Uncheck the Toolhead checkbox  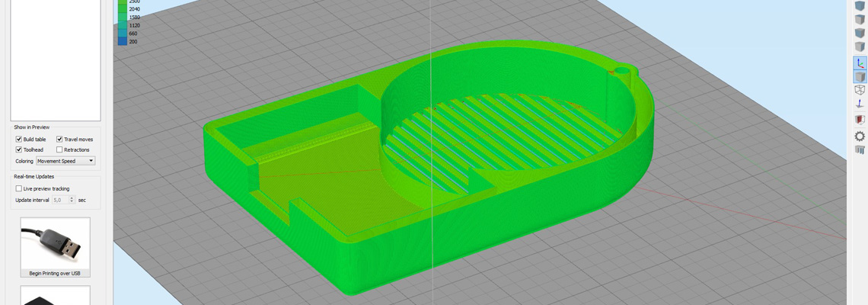pyautogui.click(x=19, y=150)
